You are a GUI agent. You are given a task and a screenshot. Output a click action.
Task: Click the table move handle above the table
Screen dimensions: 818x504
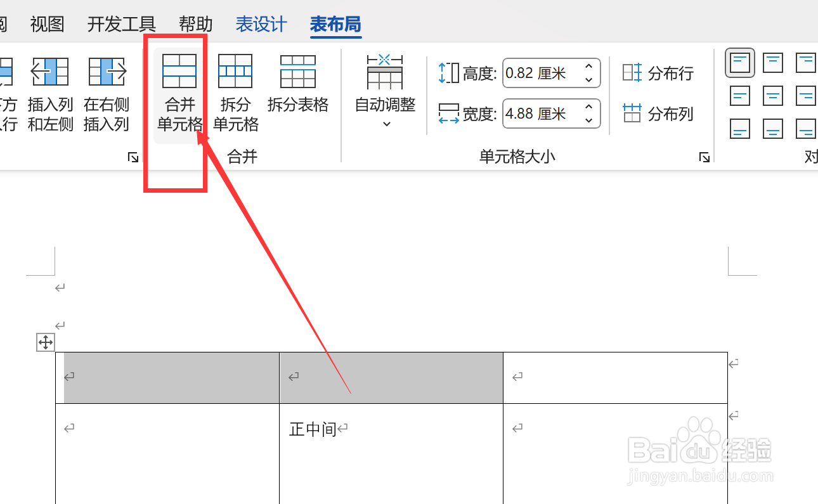(x=45, y=342)
